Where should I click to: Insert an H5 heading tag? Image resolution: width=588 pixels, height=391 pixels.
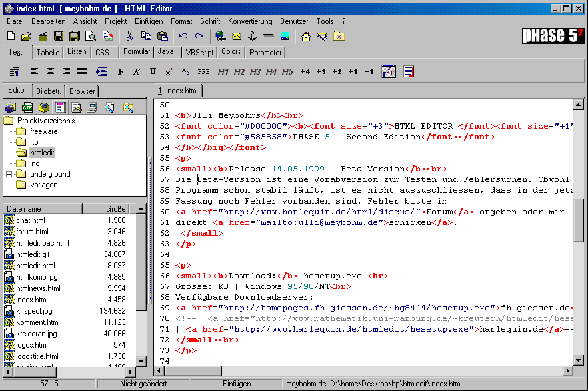tap(287, 71)
